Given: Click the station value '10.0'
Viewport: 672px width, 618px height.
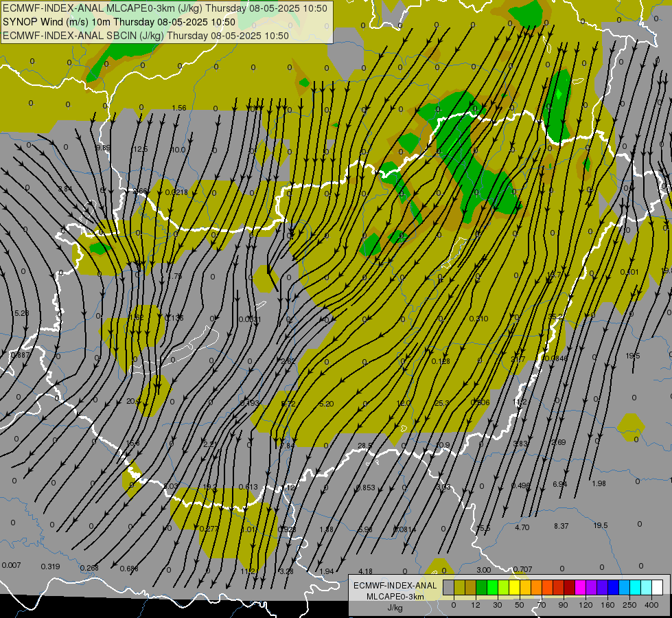Looking at the screenshot, I should point(178,150).
